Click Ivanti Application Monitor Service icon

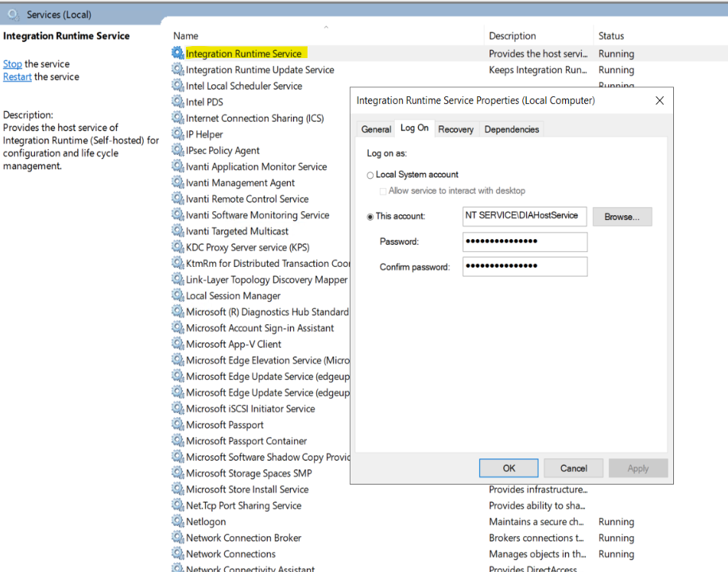(178, 166)
